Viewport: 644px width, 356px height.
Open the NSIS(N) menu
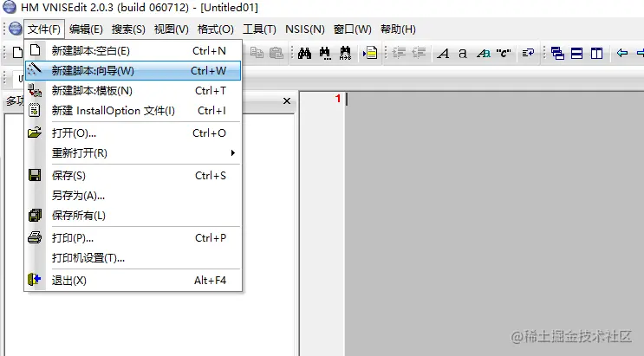point(305,29)
